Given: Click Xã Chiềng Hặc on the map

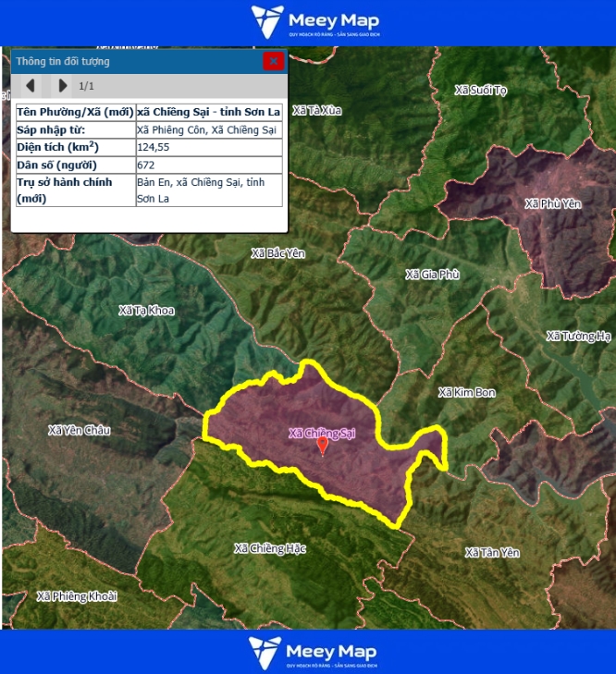Looking at the screenshot, I should click(270, 548).
